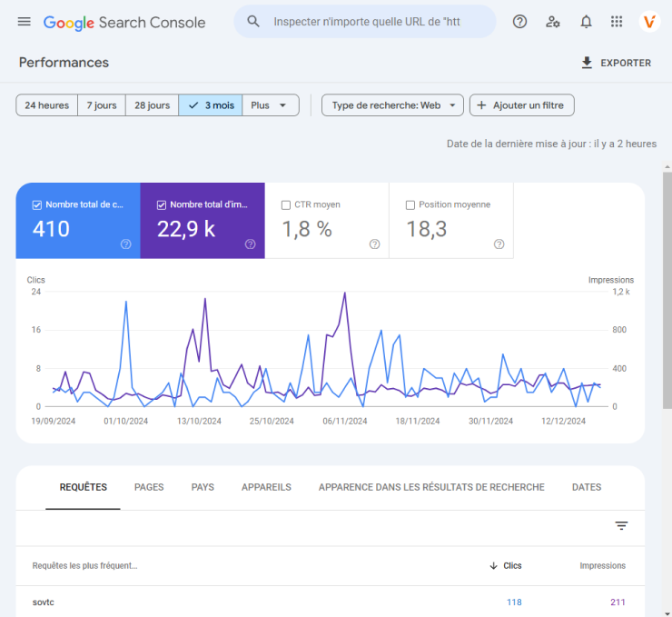Switch to the Pays tab
The image size is (672, 617).
point(203,487)
